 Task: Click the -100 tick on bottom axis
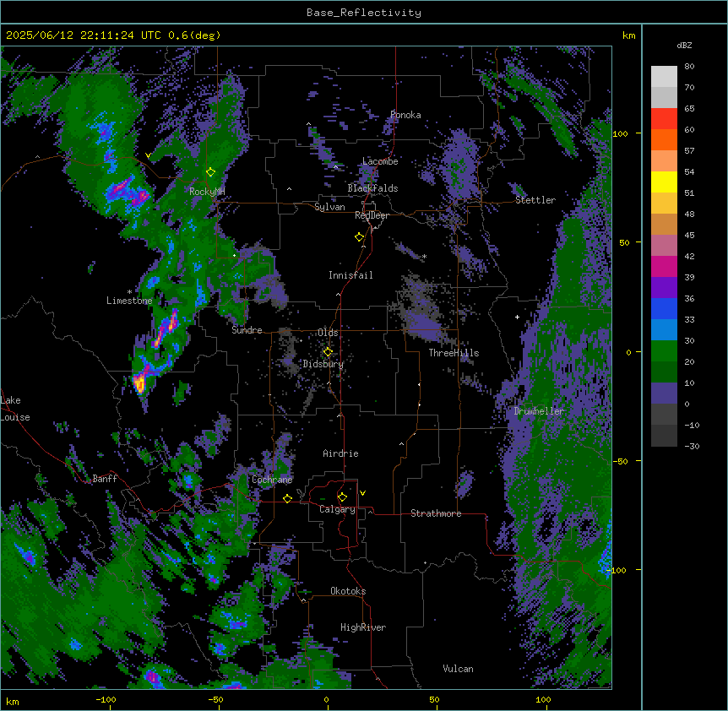106,699
